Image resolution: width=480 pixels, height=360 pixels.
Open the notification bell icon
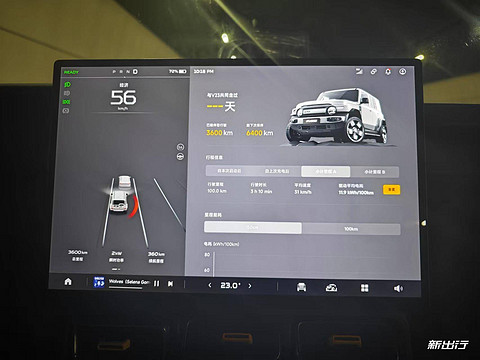[x=388, y=72]
